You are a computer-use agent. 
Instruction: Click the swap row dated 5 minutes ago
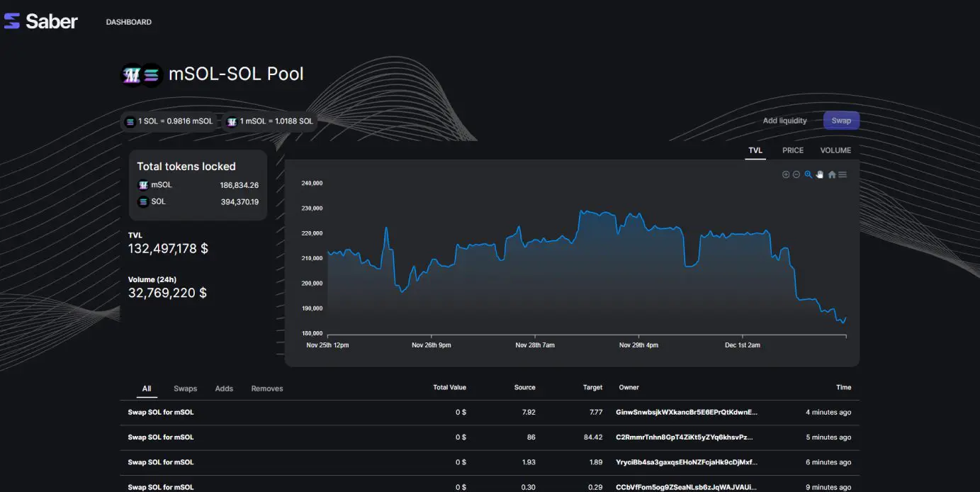pos(490,437)
